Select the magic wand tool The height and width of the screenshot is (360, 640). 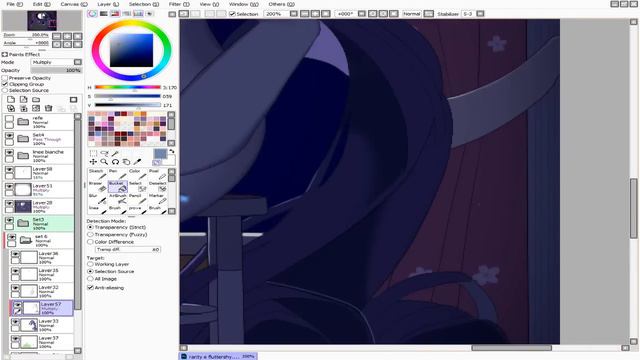coord(116,153)
